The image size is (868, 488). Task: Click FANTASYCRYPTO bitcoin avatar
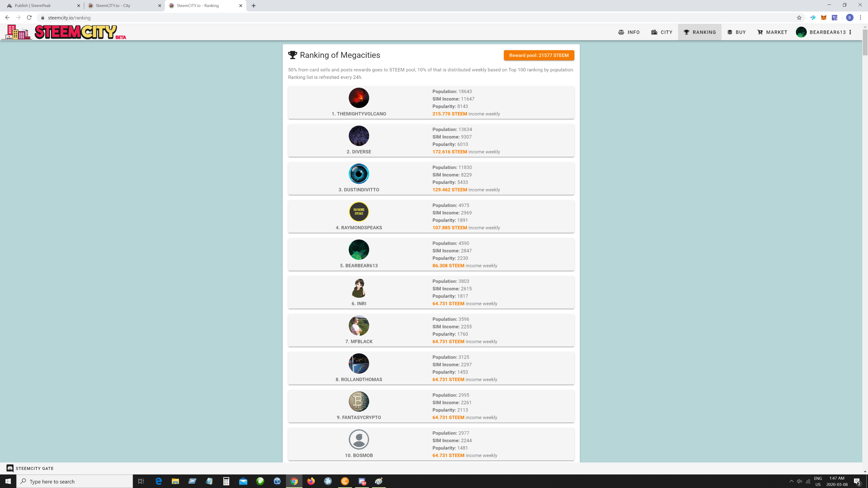pos(359,402)
